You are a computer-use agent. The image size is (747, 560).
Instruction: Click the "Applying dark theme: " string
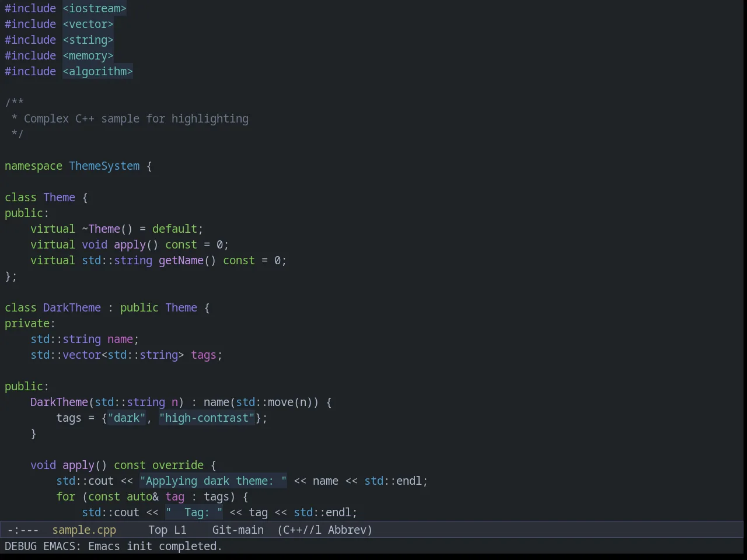tap(213, 481)
